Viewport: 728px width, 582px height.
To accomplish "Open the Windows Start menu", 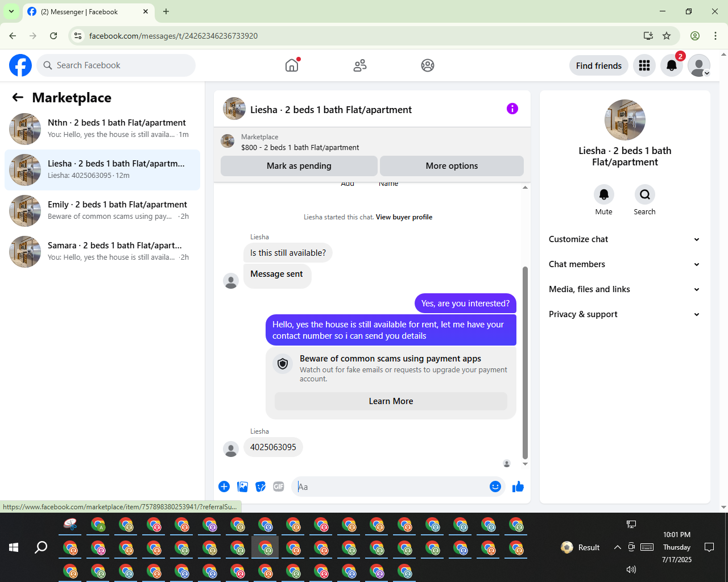I will (x=14, y=547).
